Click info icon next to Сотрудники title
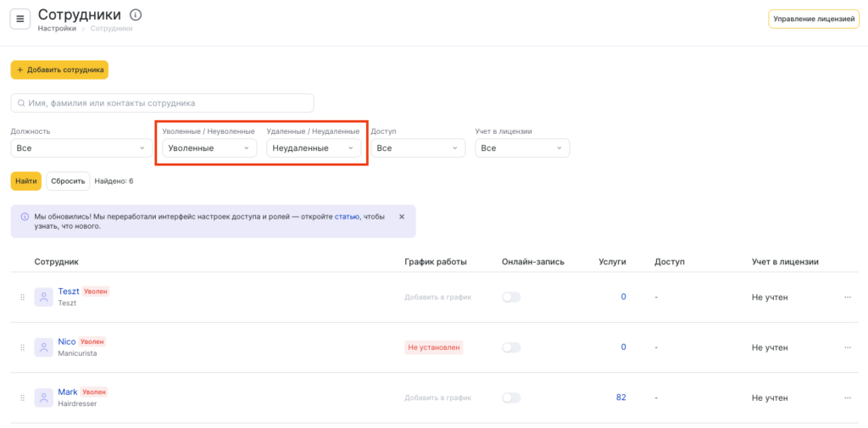 click(136, 14)
